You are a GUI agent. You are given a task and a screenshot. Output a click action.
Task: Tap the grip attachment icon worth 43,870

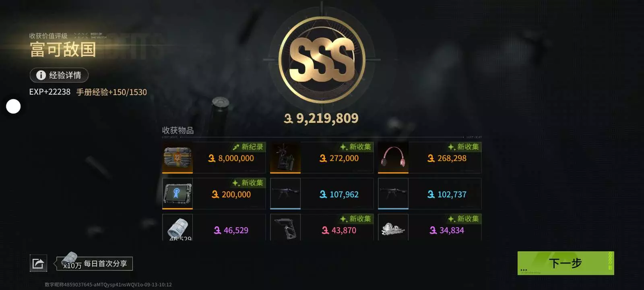click(x=285, y=228)
